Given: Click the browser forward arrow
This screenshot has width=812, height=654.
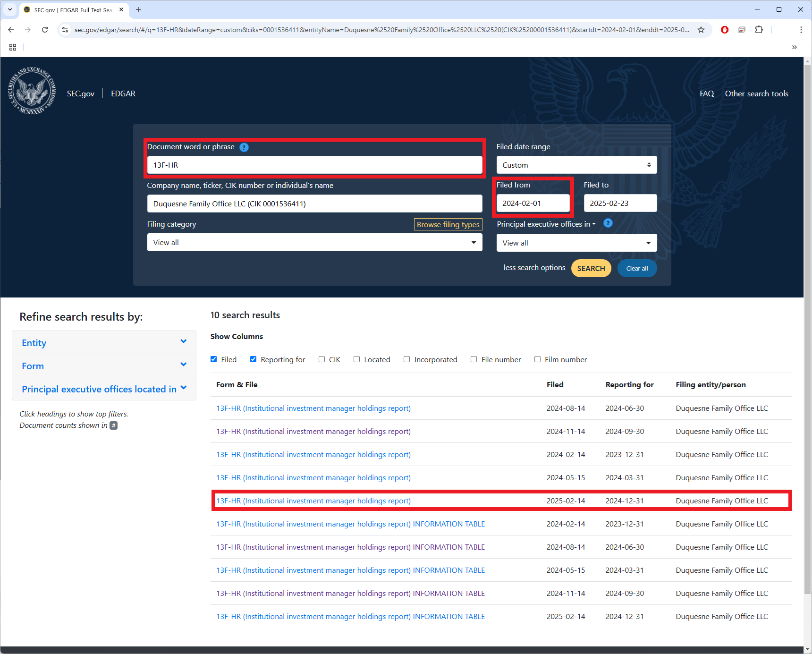Looking at the screenshot, I should click(28, 30).
